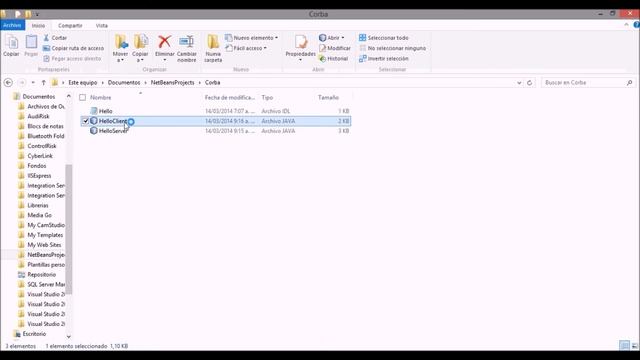This screenshot has width=640, height=360.
Task: Switch to the Inicio tab
Action: point(38,25)
